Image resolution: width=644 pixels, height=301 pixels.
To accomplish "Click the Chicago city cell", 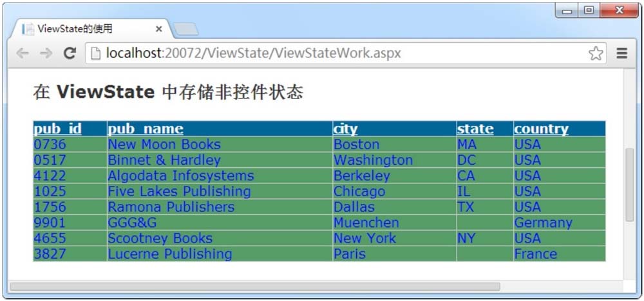I will 394,191.
